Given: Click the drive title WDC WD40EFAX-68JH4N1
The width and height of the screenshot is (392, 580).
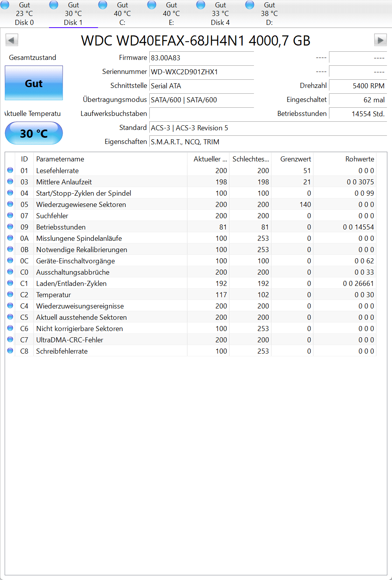Looking at the screenshot, I should pos(196,40).
